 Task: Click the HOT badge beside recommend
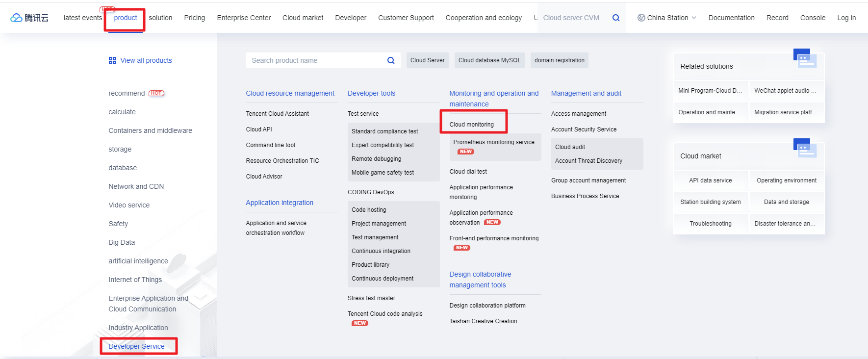(156, 93)
